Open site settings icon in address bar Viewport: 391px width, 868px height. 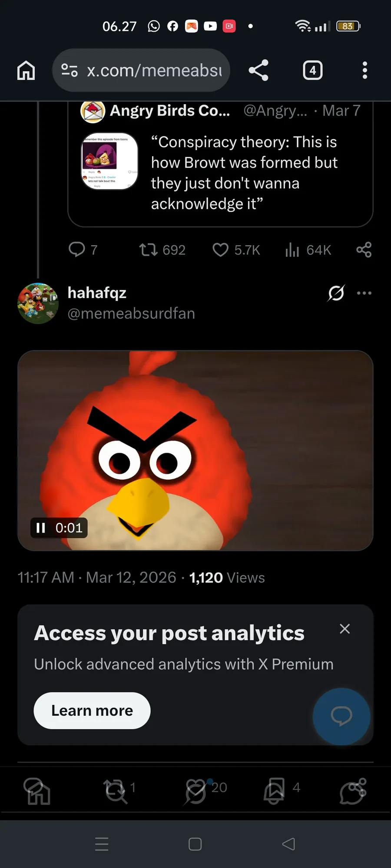[x=70, y=70]
